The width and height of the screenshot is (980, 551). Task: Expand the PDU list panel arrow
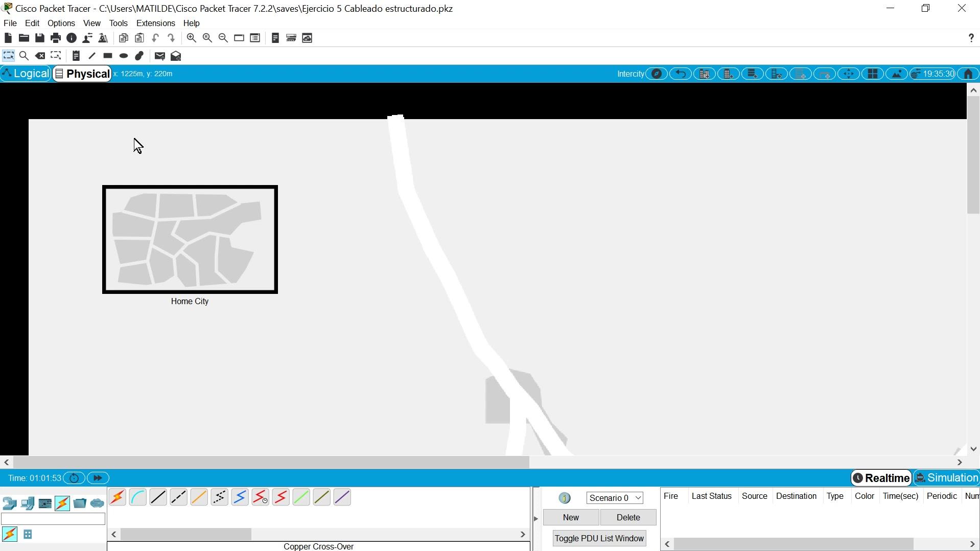pos(536,519)
